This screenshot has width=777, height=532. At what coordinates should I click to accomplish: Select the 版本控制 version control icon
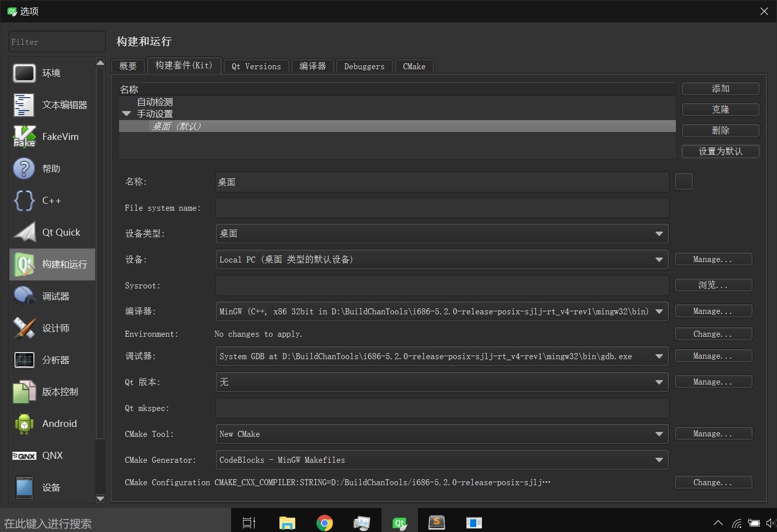click(x=24, y=392)
